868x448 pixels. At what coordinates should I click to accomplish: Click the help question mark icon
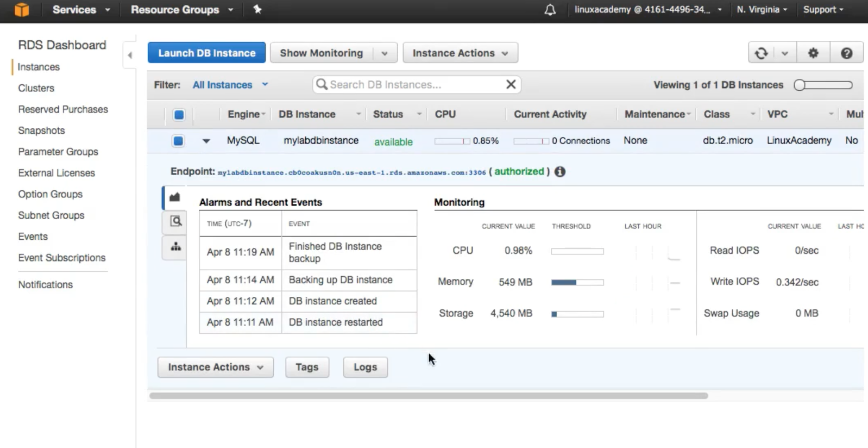click(x=846, y=53)
